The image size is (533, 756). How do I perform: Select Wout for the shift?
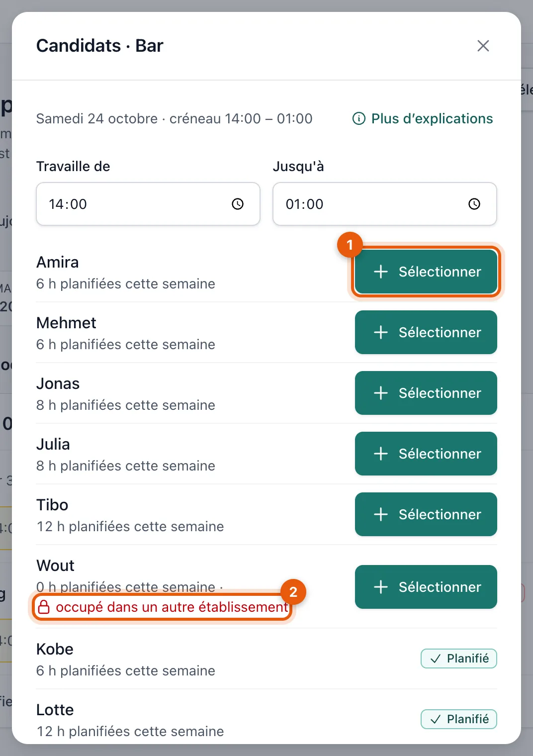(426, 587)
